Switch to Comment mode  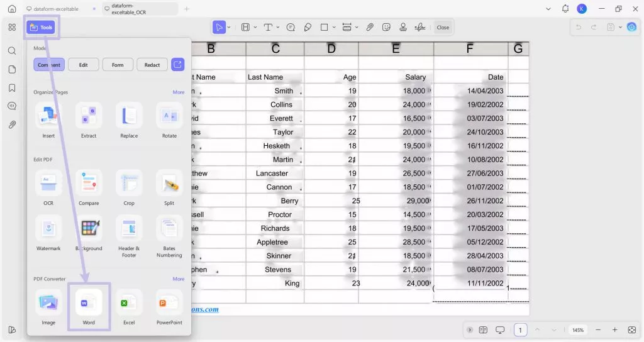[49, 65]
